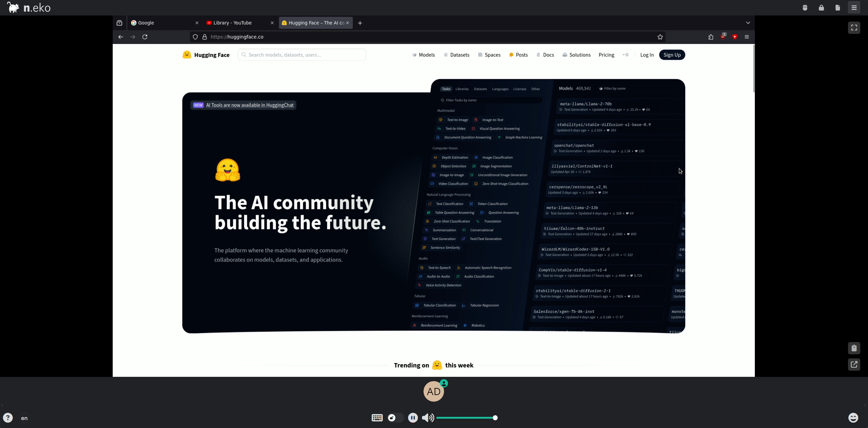Image resolution: width=868 pixels, height=428 pixels.
Task: Open the Firefox extensions puzzle icon
Action: click(x=711, y=37)
